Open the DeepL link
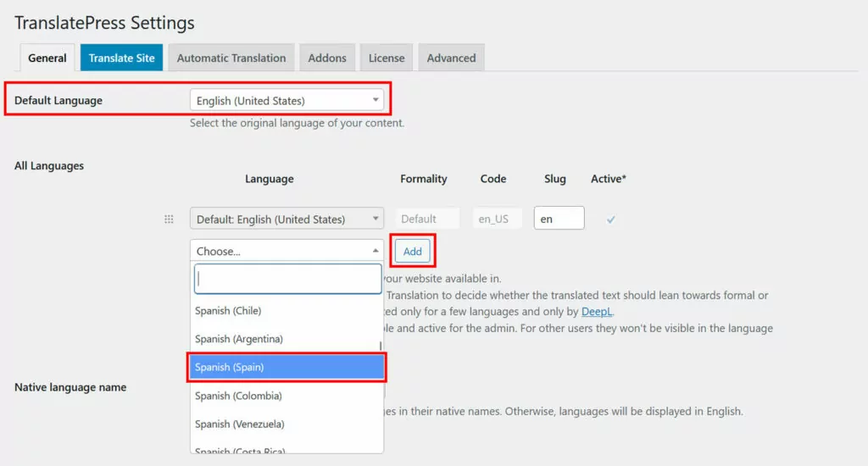The width and height of the screenshot is (868, 466). coord(596,311)
